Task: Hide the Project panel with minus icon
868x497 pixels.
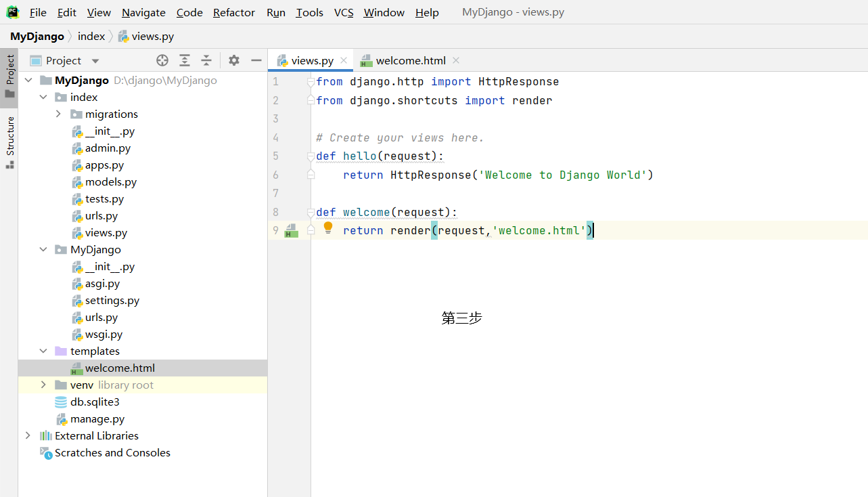Action: pyautogui.click(x=256, y=60)
